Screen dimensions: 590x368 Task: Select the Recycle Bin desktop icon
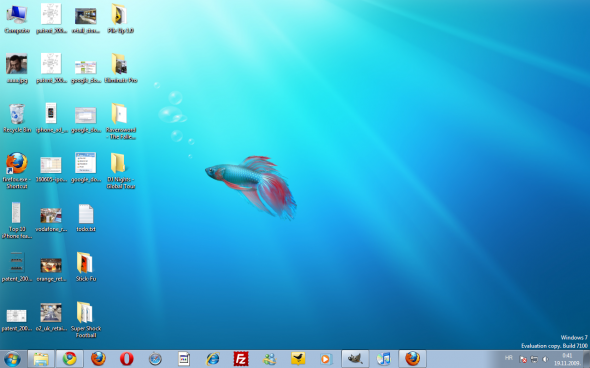17,118
